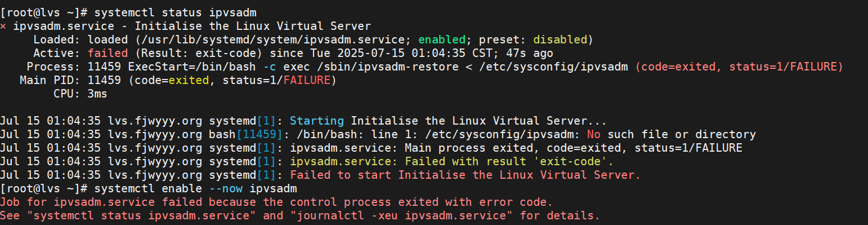Click blue 'Starting' word in log line
Image resolution: width=868 pixels, height=225 pixels.
[317, 121]
